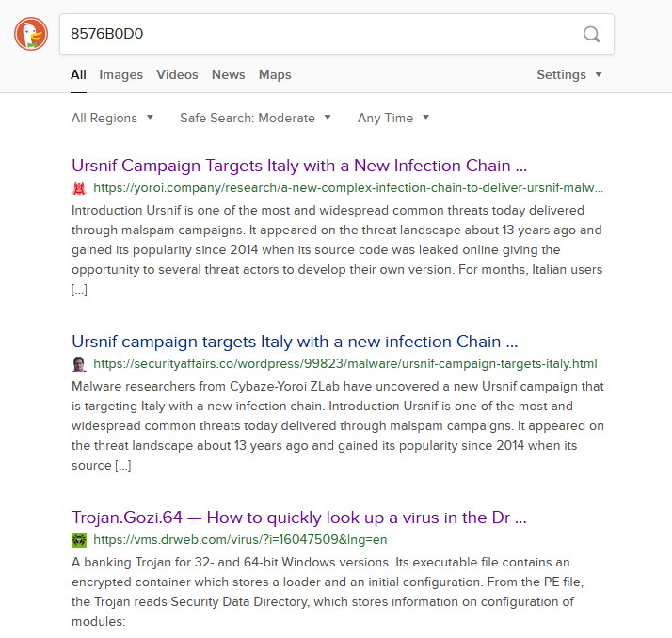The width and height of the screenshot is (672, 638).
Task: Select the All tab
Action: tap(78, 74)
